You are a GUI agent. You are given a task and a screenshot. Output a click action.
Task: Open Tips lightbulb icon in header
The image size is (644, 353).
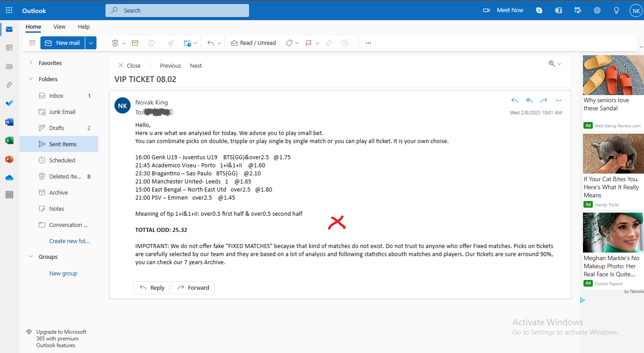tap(617, 10)
